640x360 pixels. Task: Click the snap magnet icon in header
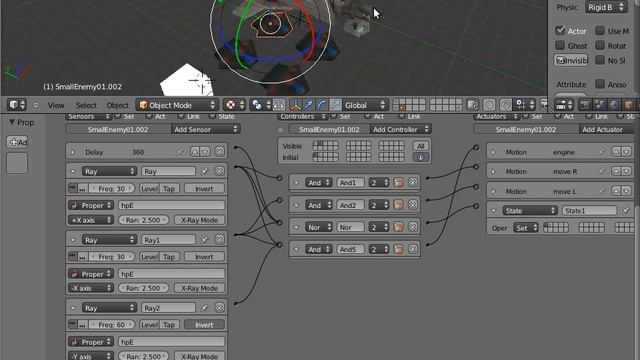pos(505,105)
